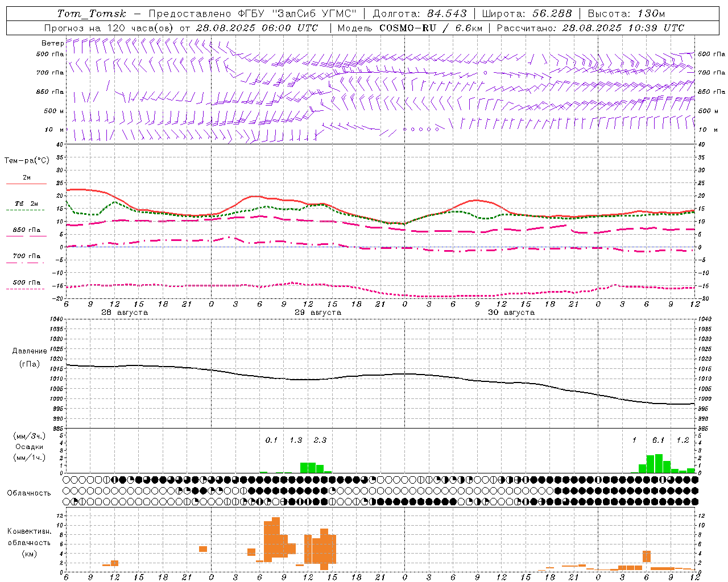The image size is (728, 582).
Task: Select the Облачность cloud cover row label
Action: [28, 493]
